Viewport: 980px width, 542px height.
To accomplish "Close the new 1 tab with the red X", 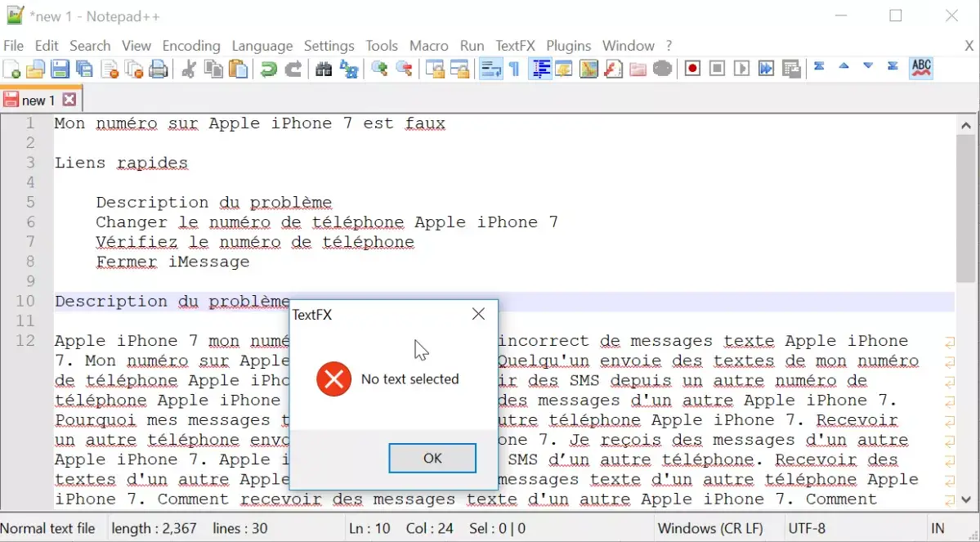I will click(x=69, y=100).
